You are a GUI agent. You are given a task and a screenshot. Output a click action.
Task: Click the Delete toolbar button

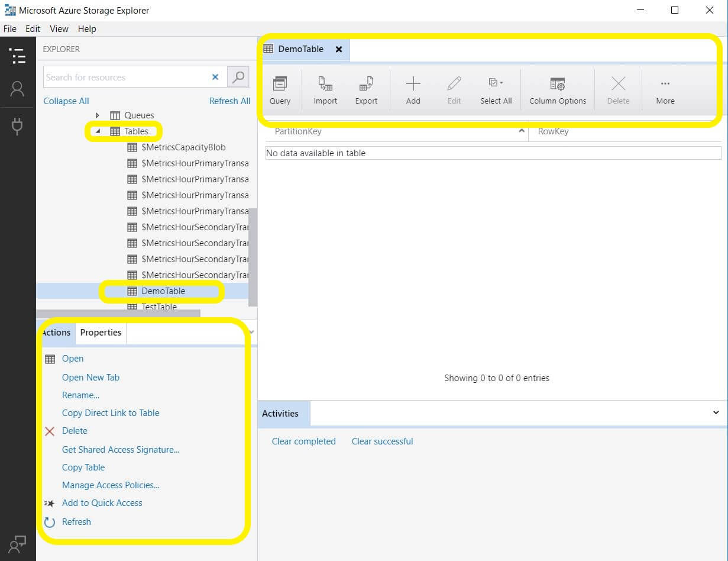pyautogui.click(x=618, y=91)
